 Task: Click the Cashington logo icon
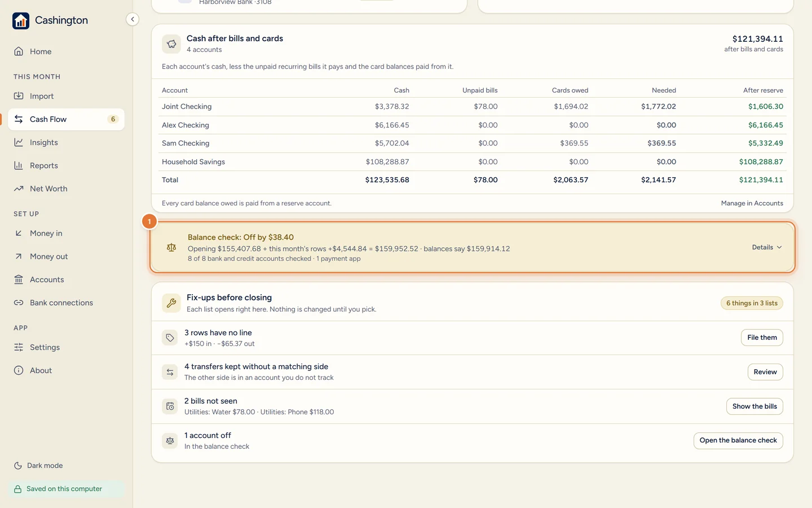click(x=21, y=21)
